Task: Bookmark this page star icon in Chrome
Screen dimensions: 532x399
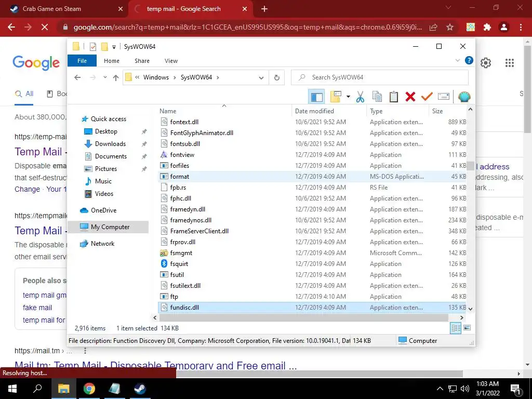Action: (450, 27)
